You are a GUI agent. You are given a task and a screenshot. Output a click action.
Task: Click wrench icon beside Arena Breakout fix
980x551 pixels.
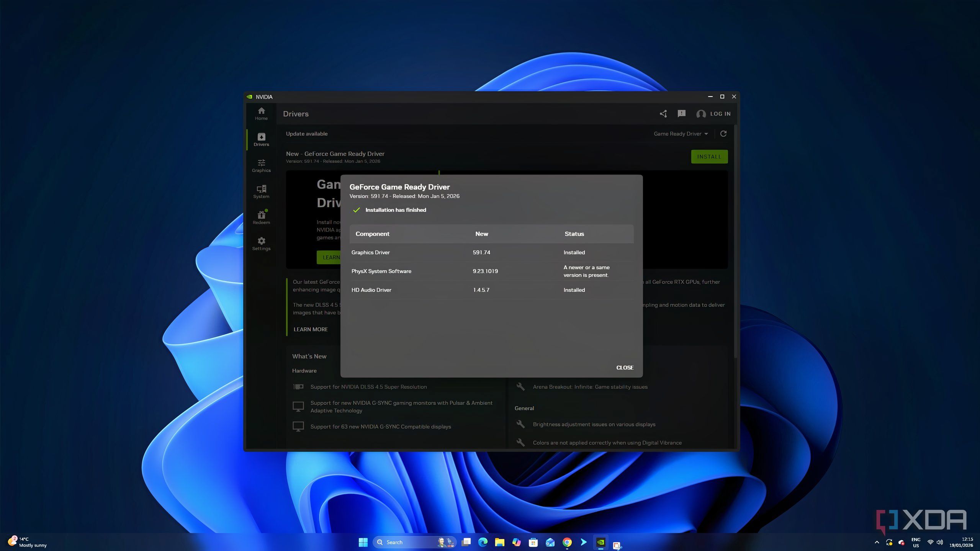520,387
